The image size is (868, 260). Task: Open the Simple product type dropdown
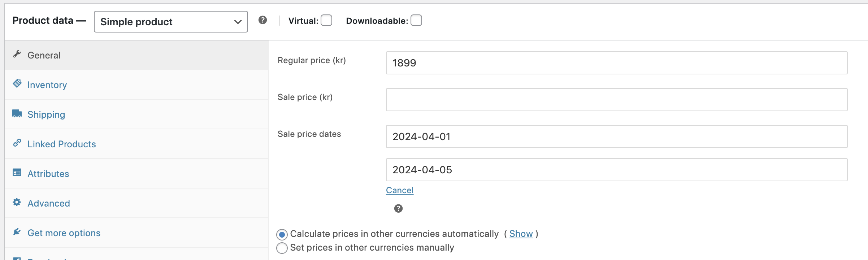(x=171, y=22)
